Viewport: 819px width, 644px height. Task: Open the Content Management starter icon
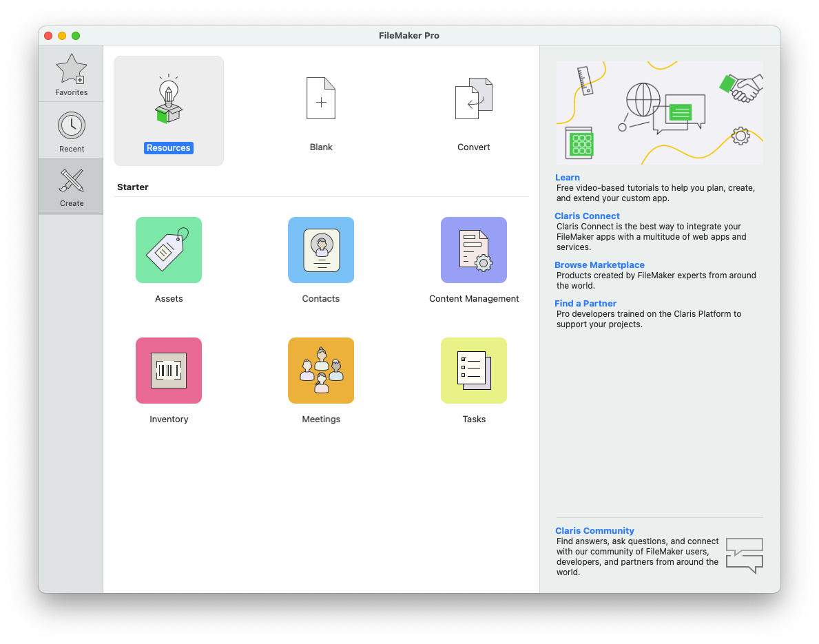(474, 250)
